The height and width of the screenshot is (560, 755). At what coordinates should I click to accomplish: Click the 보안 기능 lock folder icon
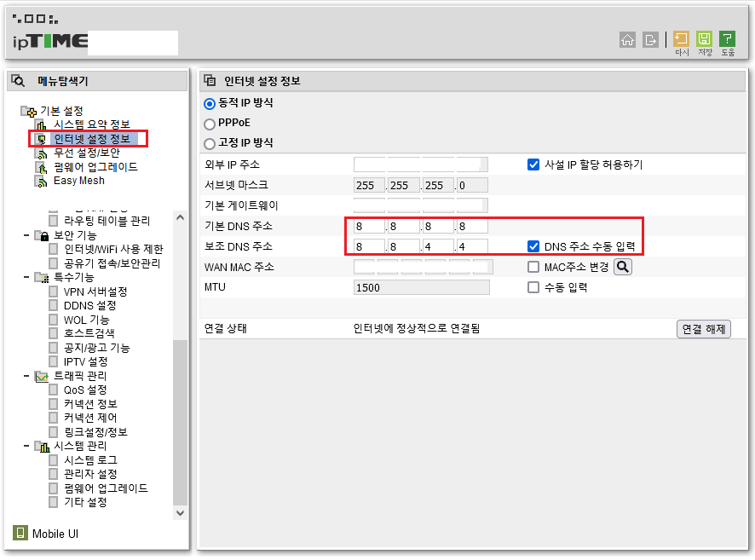(x=42, y=235)
